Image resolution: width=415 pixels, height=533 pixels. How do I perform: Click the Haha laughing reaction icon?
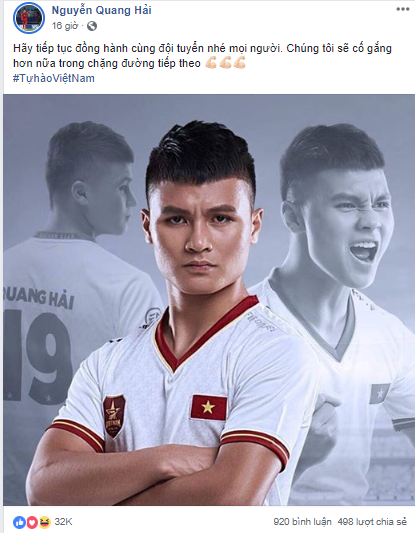point(45,522)
